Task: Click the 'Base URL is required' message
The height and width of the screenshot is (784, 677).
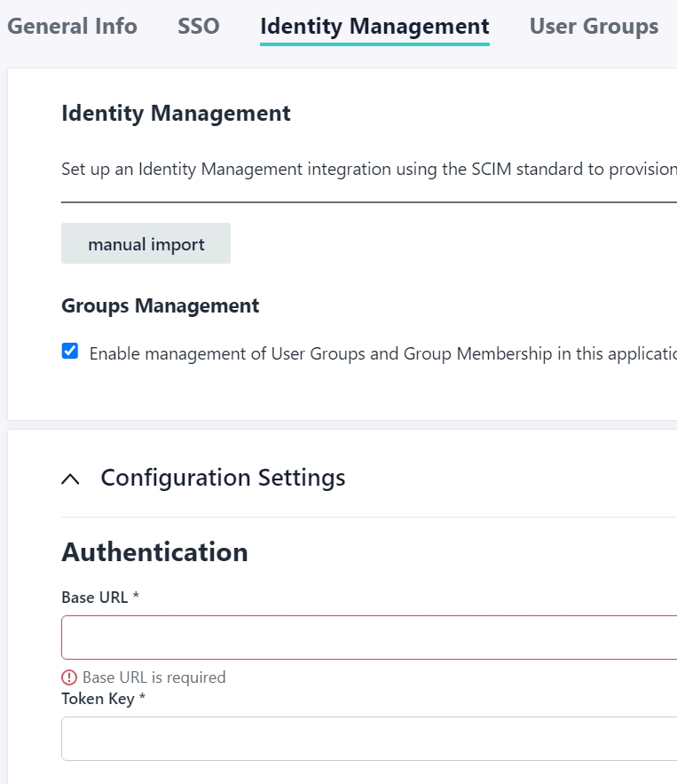Action: tap(154, 677)
